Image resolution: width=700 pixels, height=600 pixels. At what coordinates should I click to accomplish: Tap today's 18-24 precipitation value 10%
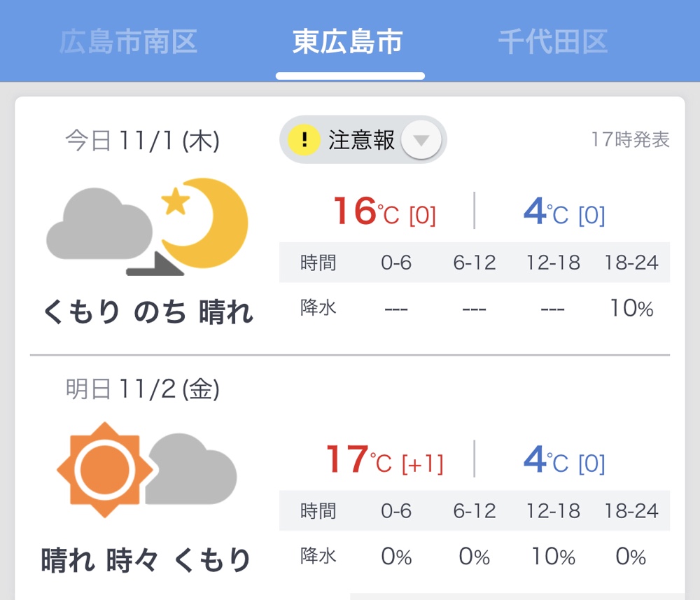[631, 308]
